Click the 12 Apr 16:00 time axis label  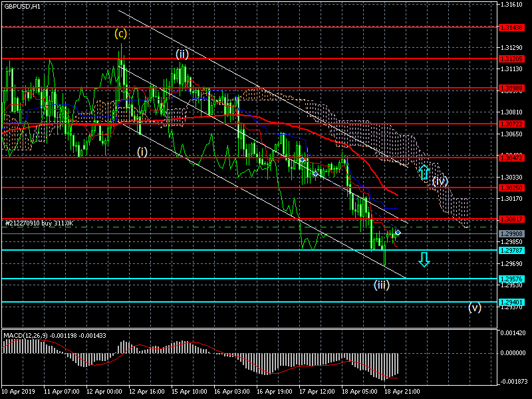(146, 392)
